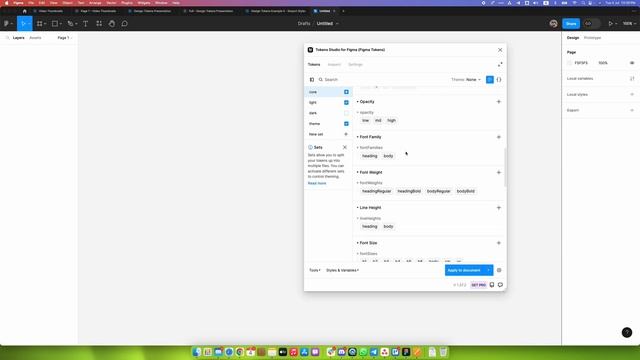Collapse the Line Height section

369,208
